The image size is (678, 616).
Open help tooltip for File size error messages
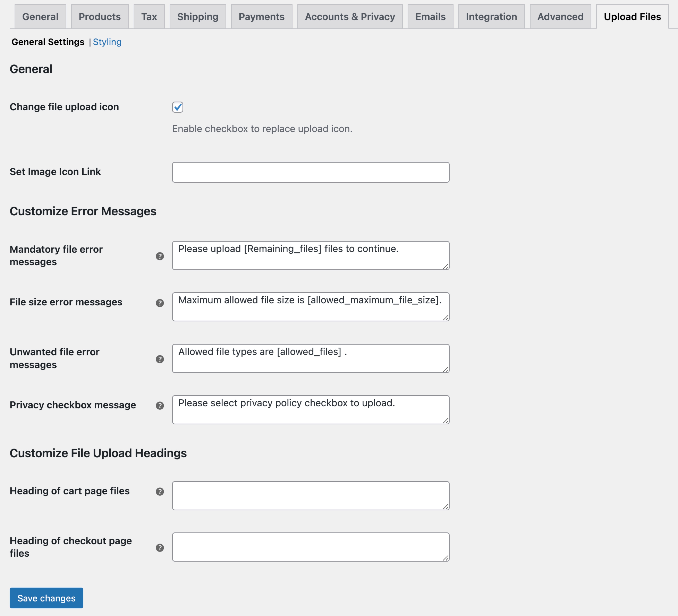[160, 303]
